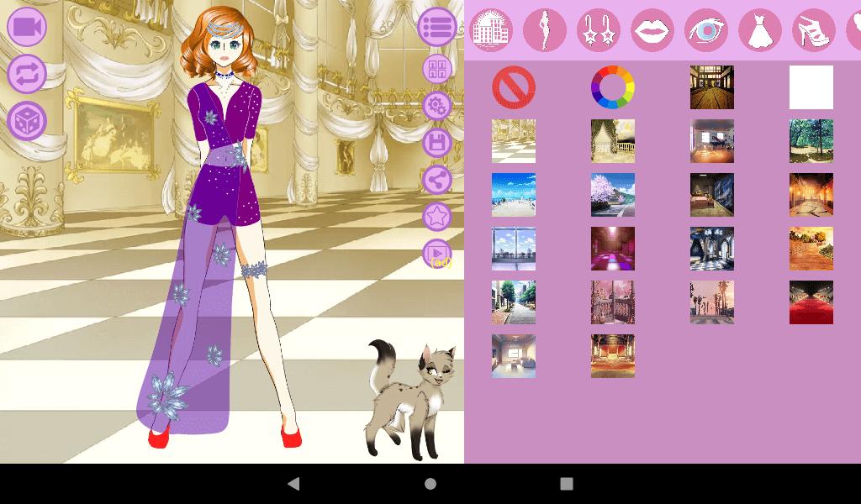Image resolution: width=861 pixels, height=504 pixels.
Task: Click the star favorite icon
Action: pos(437,217)
